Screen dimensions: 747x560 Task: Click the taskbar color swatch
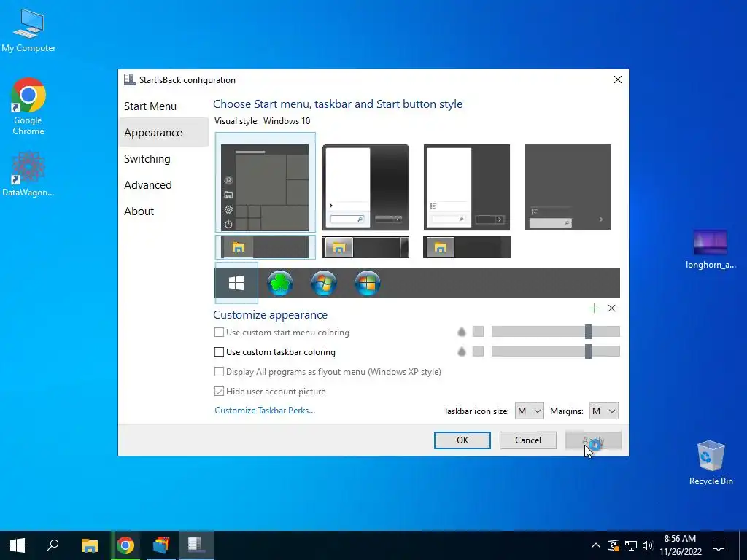[479, 351]
